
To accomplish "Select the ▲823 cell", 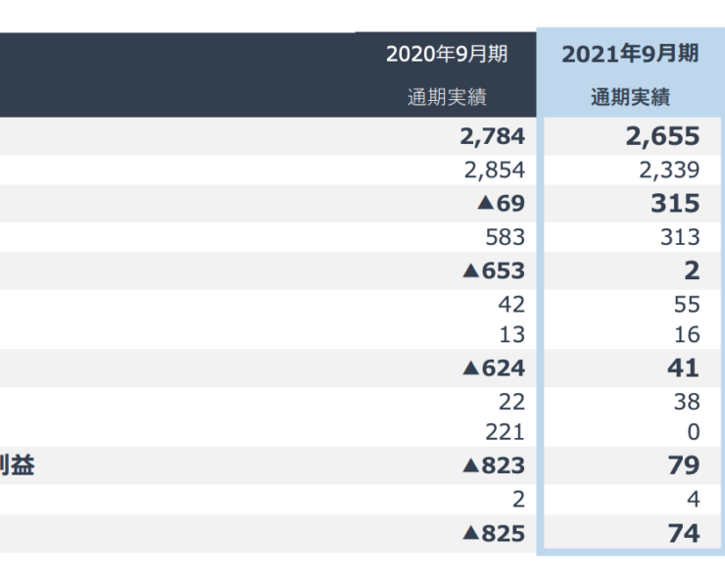I will 493,465.
